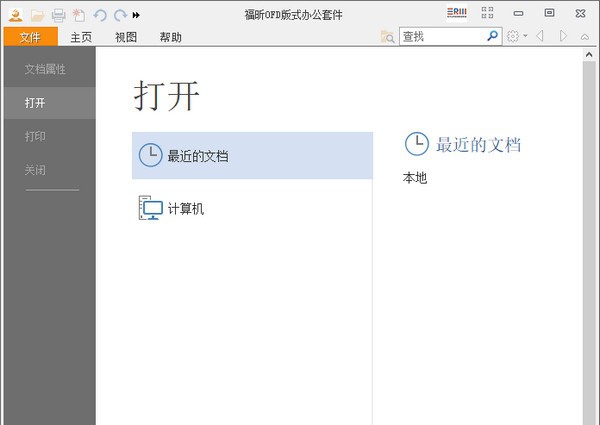
Task: Click the ERIII logo icon
Action: click(457, 13)
